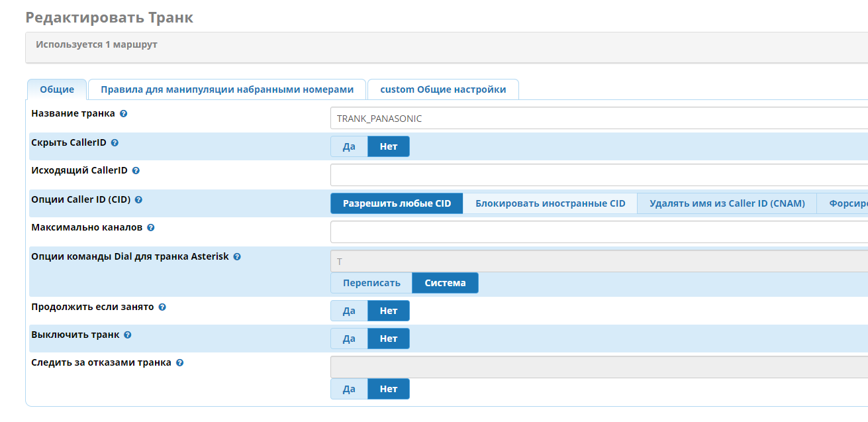
Task: Click help icon beside Скрыть CallerID
Action: [x=115, y=142]
